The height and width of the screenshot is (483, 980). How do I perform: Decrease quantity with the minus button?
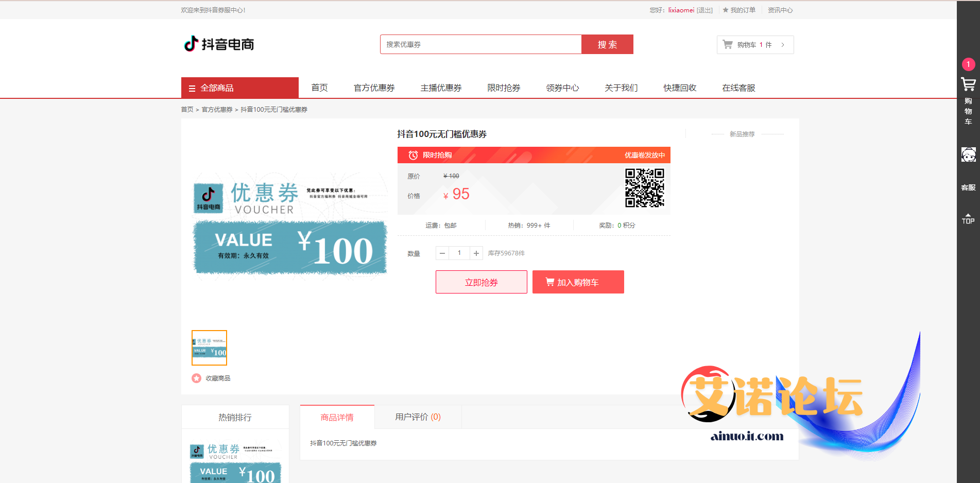click(x=442, y=253)
